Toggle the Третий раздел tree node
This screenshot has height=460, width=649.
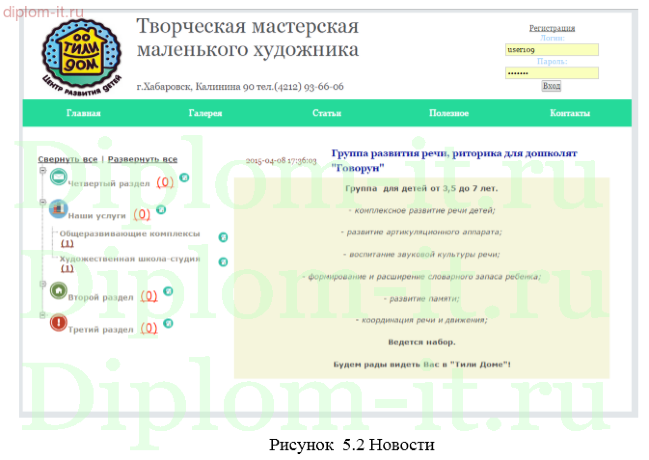pyautogui.click(x=43, y=315)
